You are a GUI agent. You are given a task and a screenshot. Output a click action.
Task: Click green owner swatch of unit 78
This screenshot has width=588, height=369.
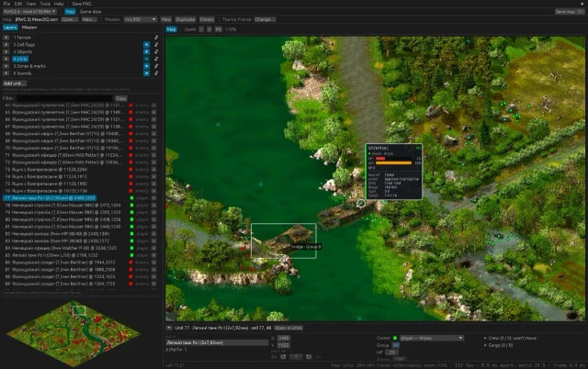pyautogui.click(x=131, y=205)
